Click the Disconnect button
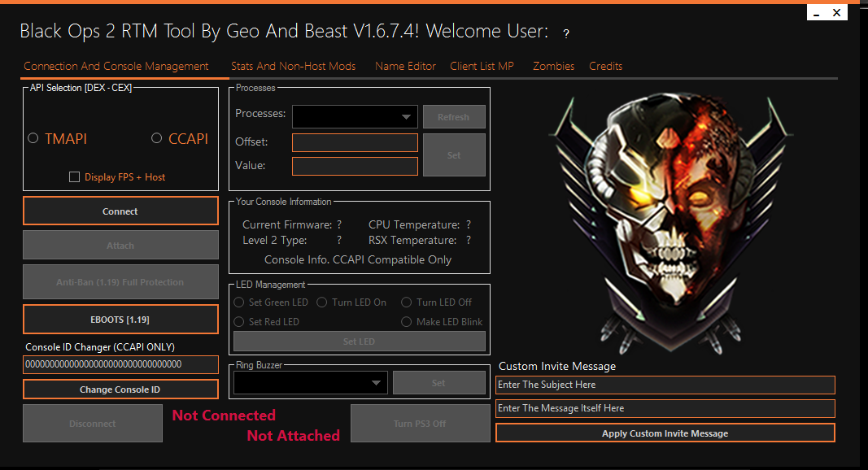Viewport: 868px width, 470px height. [x=93, y=424]
